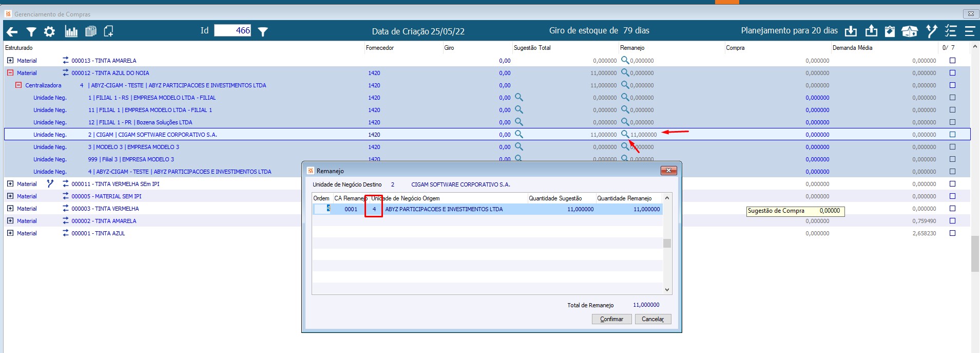Click the swap arrows icon beside 000012 TINTA AZUL DO NOIA

(66, 72)
